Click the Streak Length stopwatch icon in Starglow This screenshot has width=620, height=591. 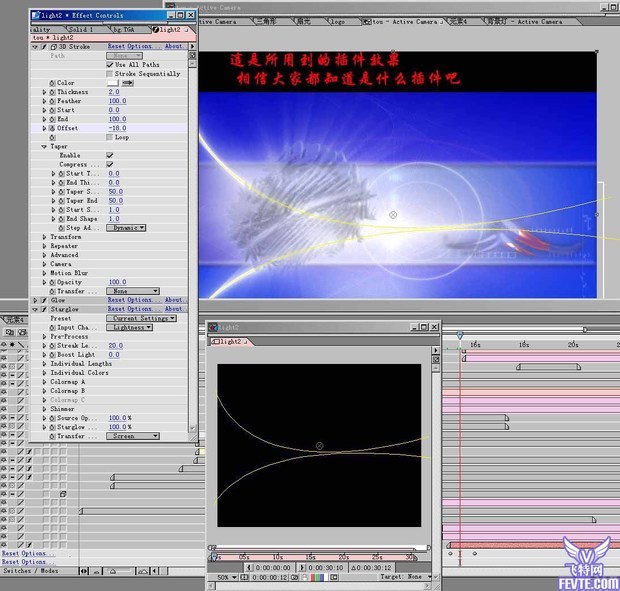pos(52,345)
